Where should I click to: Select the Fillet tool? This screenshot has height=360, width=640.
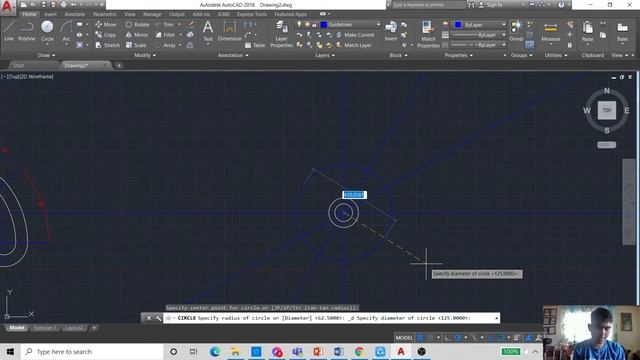165,35
